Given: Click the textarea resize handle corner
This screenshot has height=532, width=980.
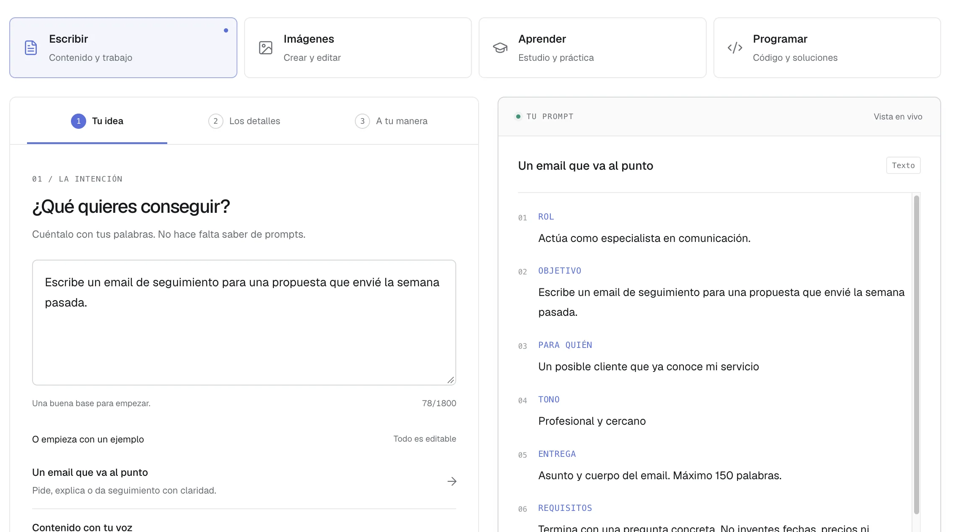Looking at the screenshot, I should (x=451, y=380).
